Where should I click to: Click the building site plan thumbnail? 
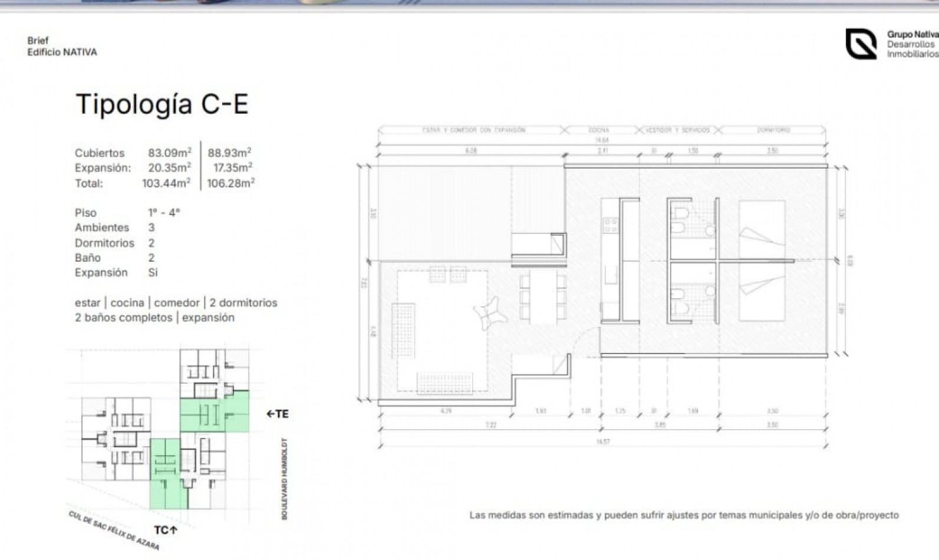(x=165, y=429)
